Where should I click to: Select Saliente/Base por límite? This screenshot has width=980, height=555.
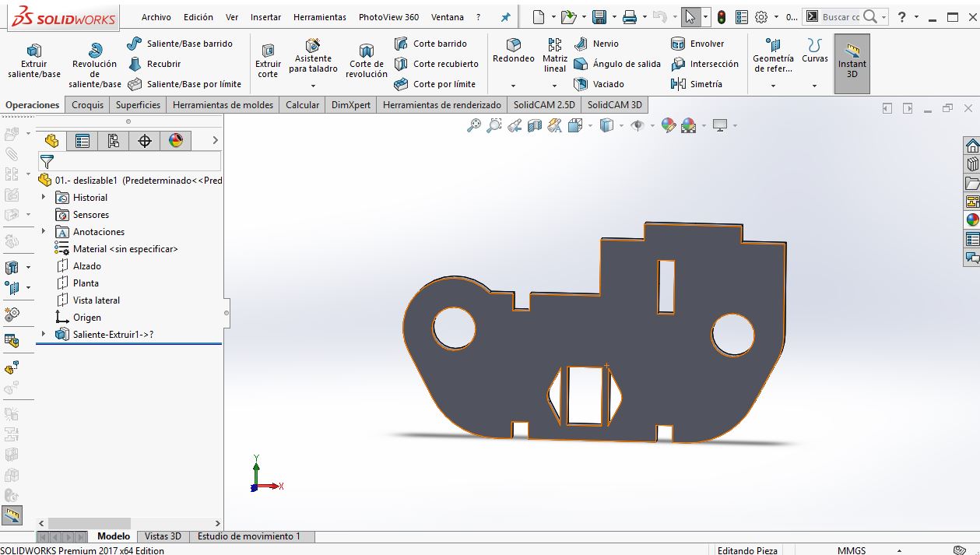coord(184,84)
